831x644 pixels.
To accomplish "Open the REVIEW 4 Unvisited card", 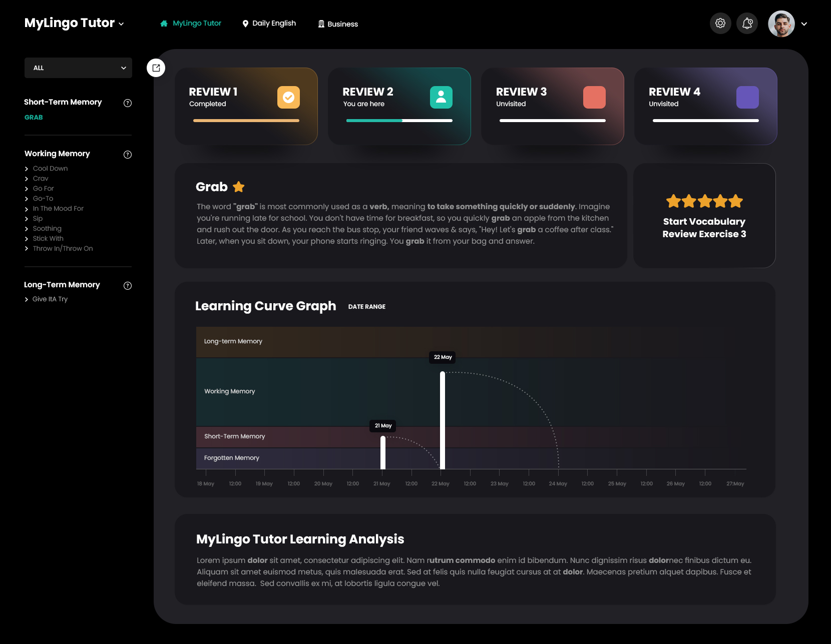I will coord(706,107).
